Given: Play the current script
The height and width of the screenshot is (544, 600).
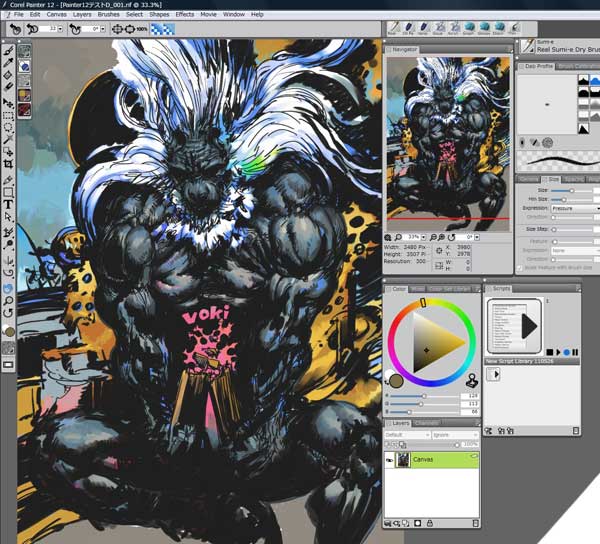Looking at the screenshot, I should click(x=558, y=352).
